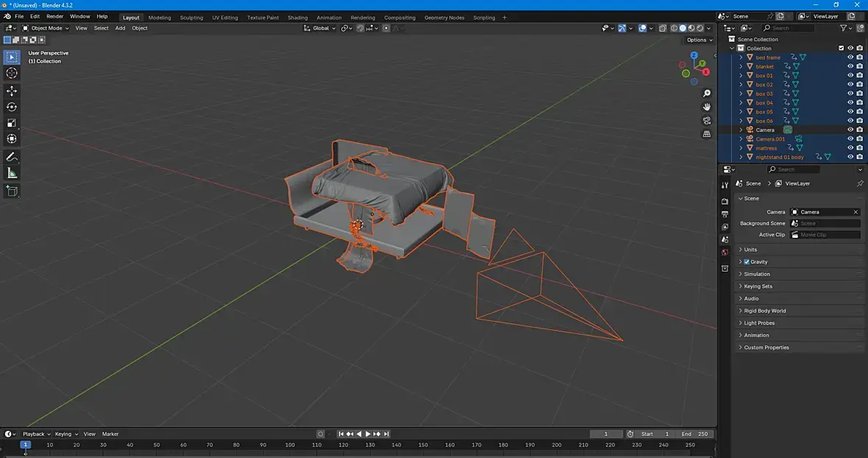The height and width of the screenshot is (458, 868).
Task: Select the Add Cube tool
Action: (12, 191)
